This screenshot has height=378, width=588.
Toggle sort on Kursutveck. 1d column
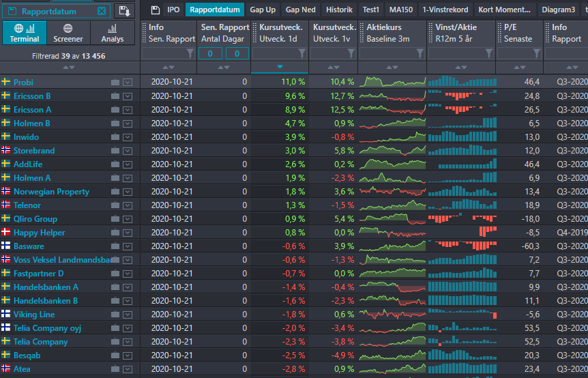pyautogui.click(x=280, y=67)
